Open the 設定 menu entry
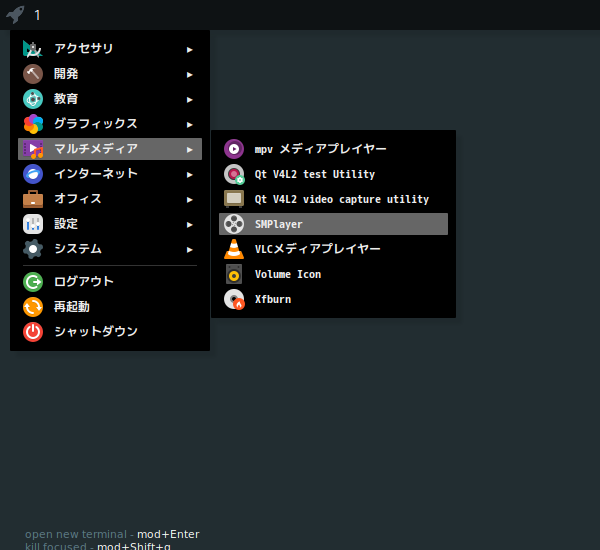 coord(110,224)
